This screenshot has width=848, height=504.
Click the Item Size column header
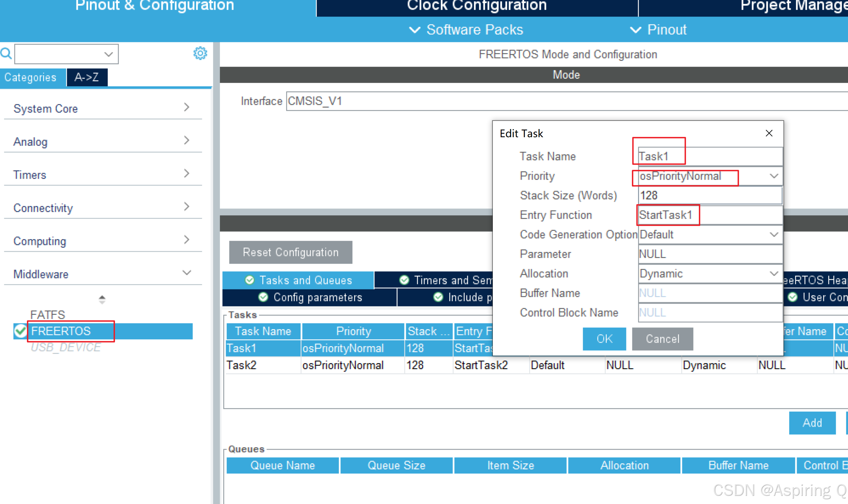(x=510, y=465)
